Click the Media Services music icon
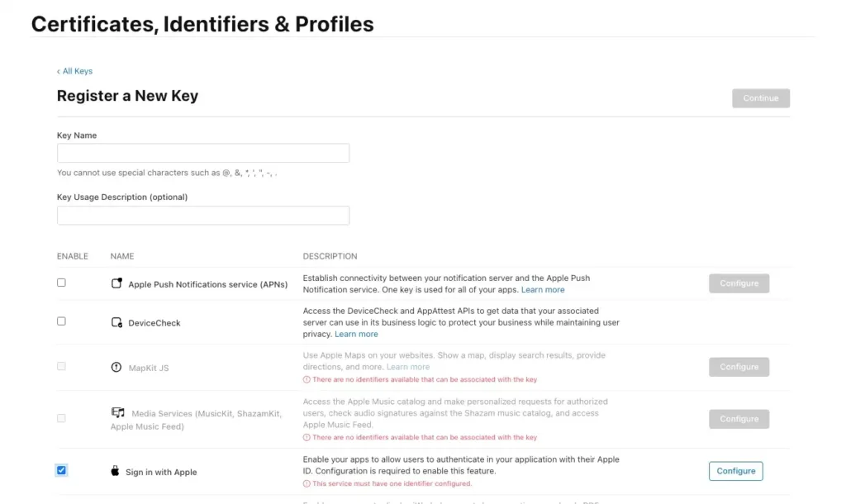Viewport: 846px width, 504px height. pyautogui.click(x=117, y=412)
